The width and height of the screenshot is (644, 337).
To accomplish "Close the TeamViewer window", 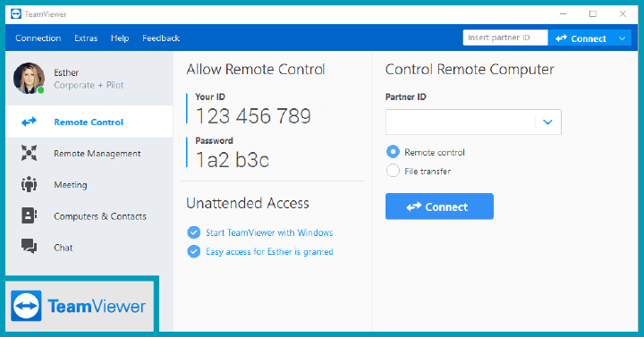I will 623,14.
